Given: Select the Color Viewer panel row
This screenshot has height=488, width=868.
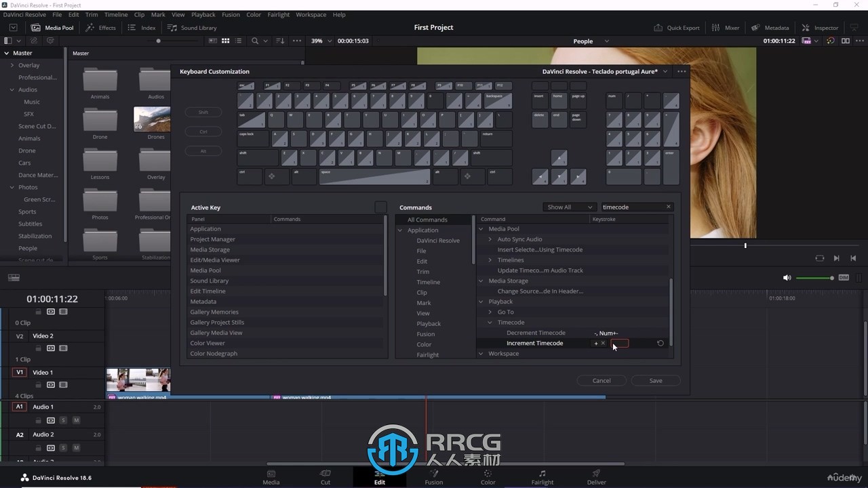Looking at the screenshot, I should coord(285,344).
